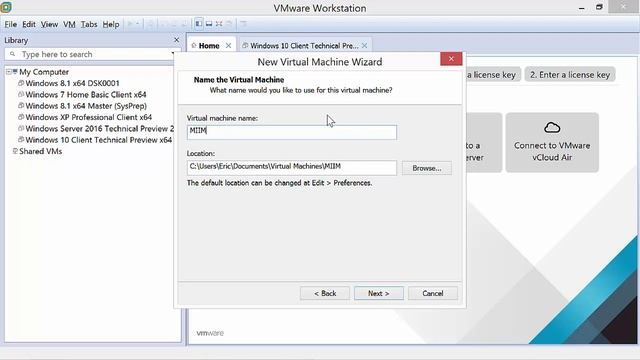The width and height of the screenshot is (640, 360).
Task: Open the Library search options dropdown arrow
Action: pyautogui.click(x=173, y=54)
